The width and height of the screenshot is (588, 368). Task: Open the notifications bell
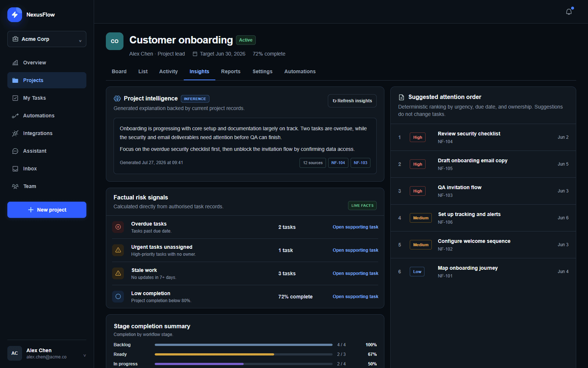point(569,12)
